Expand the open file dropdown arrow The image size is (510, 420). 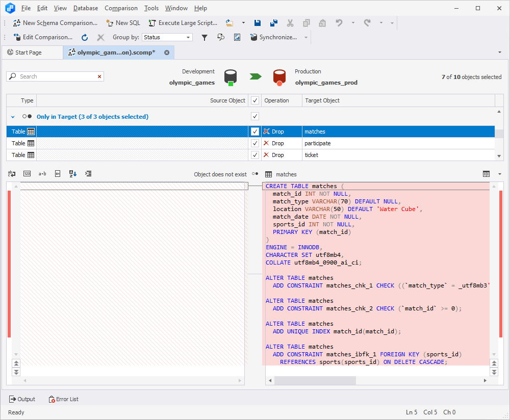coord(243,23)
